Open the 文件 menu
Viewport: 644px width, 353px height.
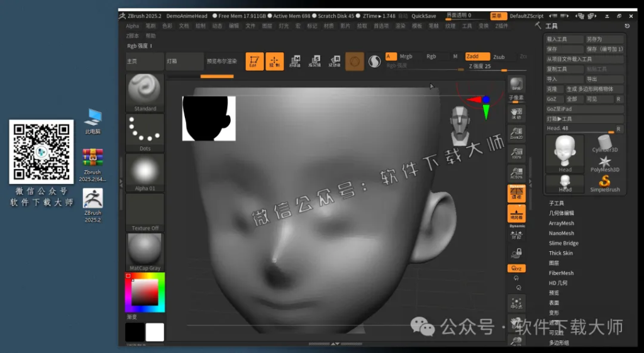250,26
